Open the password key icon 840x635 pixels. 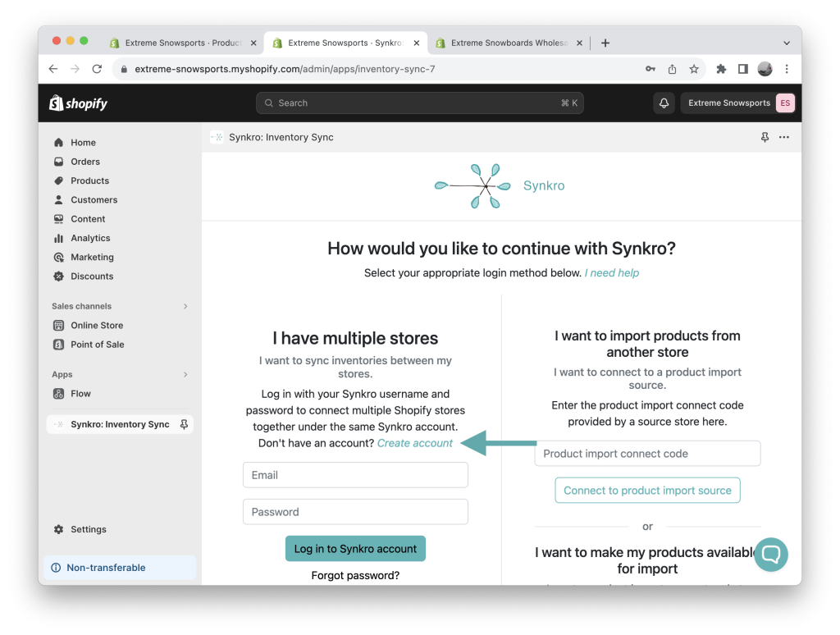pyautogui.click(x=650, y=69)
